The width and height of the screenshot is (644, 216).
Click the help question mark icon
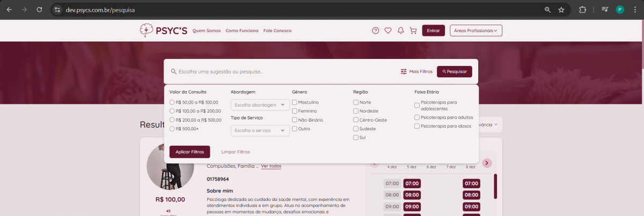pyautogui.click(x=376, y=31)
